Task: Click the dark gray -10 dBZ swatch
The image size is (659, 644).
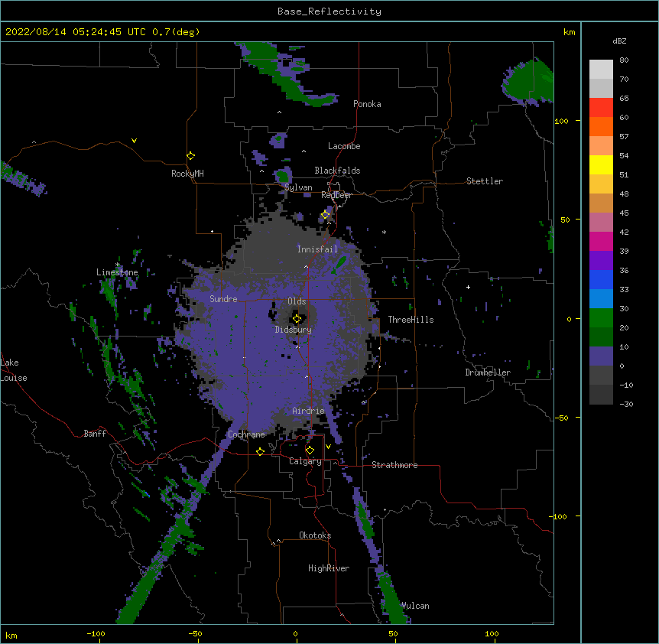Action: 601,395
